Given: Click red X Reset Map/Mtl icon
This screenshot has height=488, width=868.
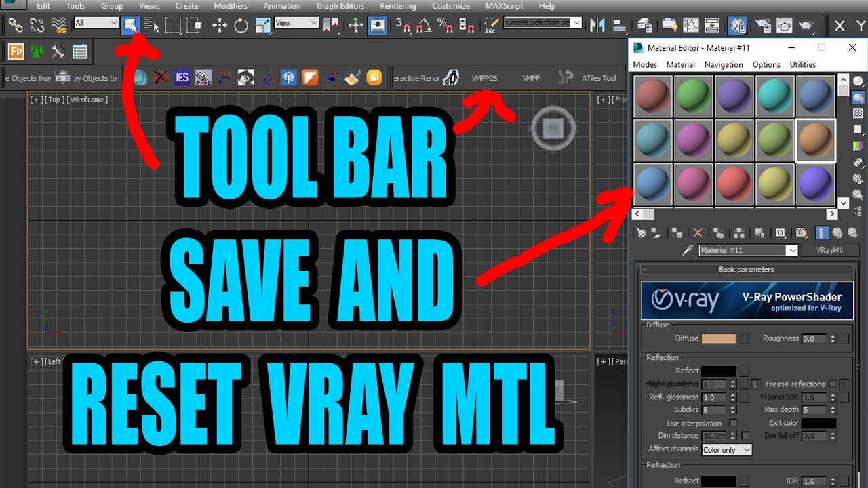Looking at the screenshot, I should [x=697, y=232].
